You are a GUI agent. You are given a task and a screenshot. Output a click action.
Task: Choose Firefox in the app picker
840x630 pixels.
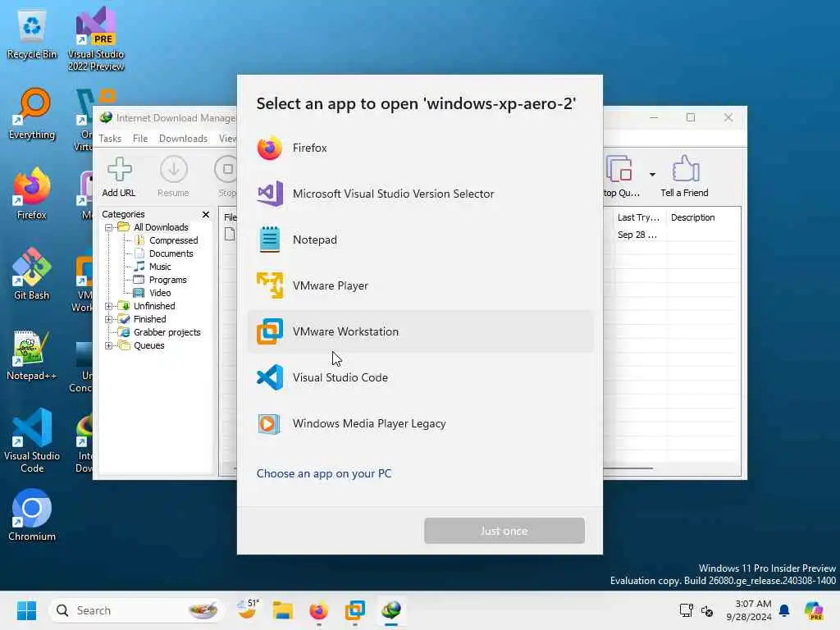[x=420, y=148]
